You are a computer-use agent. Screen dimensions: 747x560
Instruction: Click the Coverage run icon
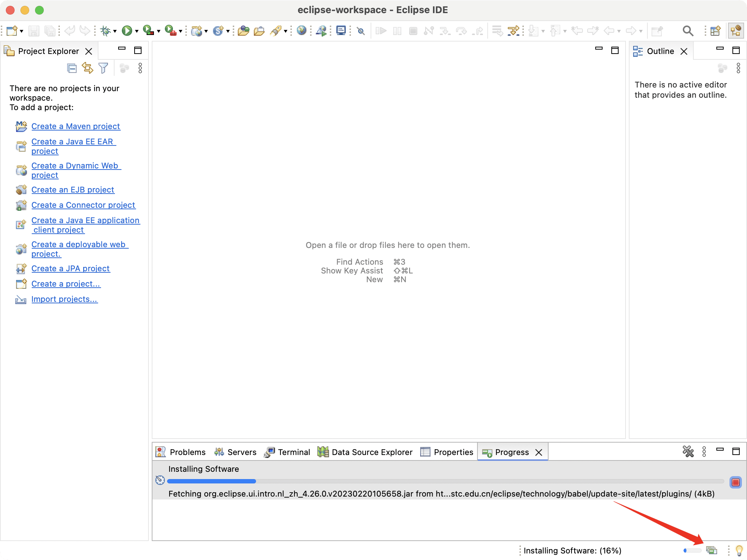[148, 31]
